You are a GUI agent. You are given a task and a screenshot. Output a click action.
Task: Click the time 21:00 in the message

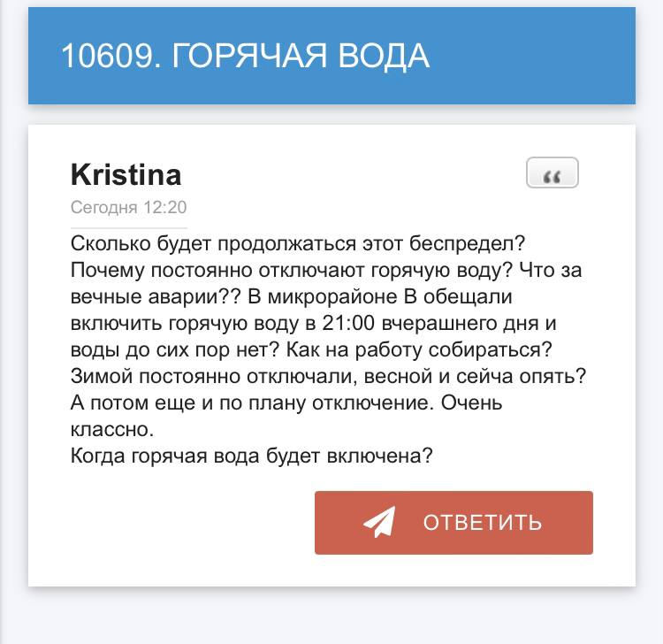tap(348, 323)
